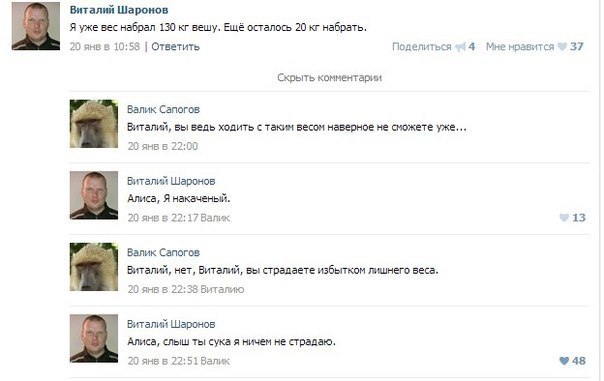Screen dimensions: 604x381
Task: Open Виталий Шаронов name on 22:17 comment
Action: (x=171, y=181)
